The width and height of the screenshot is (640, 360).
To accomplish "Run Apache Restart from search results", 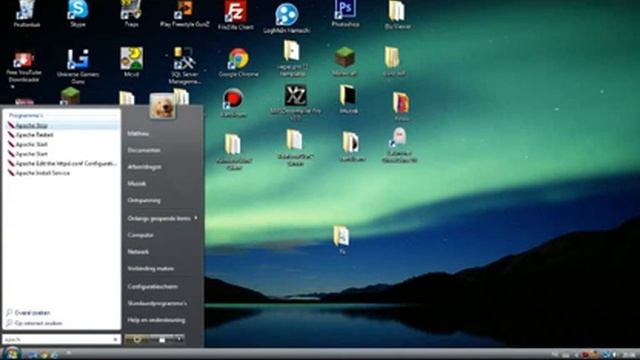I will tap(61, 135).
